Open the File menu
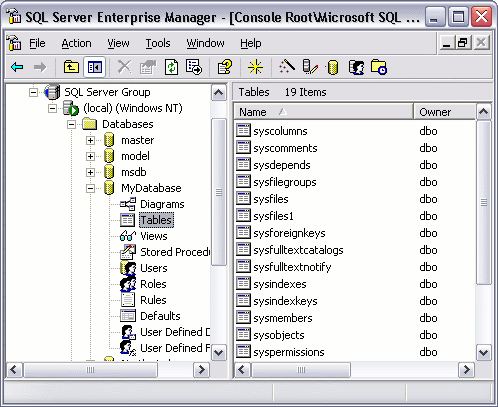The image size is (498, 407). pos(37,43)
